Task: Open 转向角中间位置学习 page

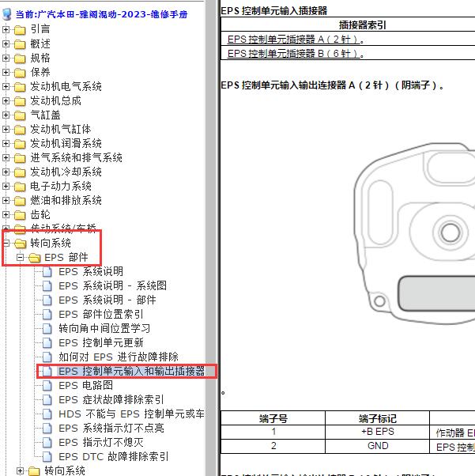Action: tap(104, 329)
